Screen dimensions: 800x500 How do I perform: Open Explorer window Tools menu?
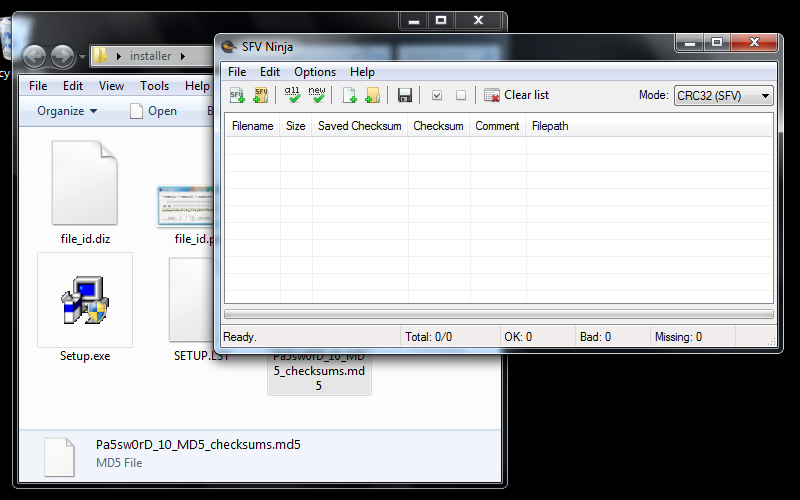tap(155, 86)
